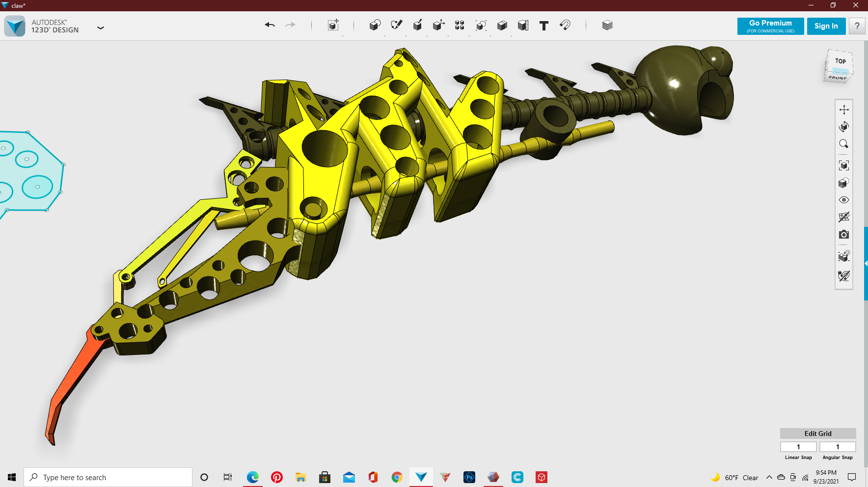Toggle sketch visibility at bottom of navigation bar
This screenshot has height=487, width=868.
pyautogui.click(x=843, y=276)
